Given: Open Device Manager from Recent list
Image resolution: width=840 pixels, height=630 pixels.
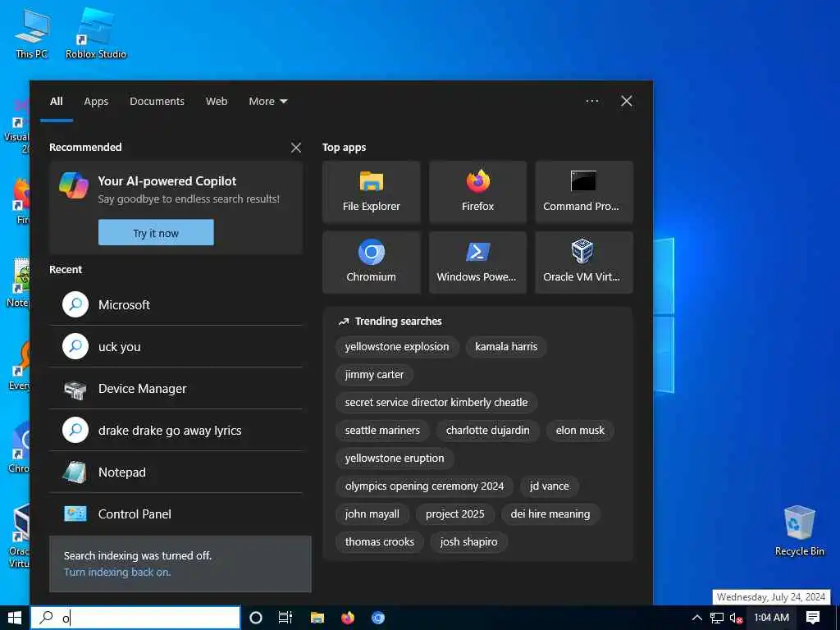Looking at the screenshot, I should tap(176, 389).
